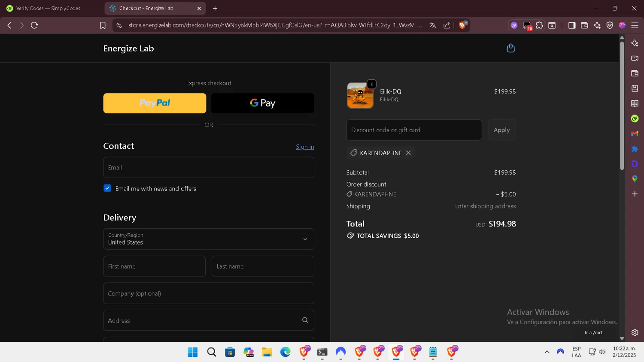Open Brave Shields lion icon
Viewport: 644px width, 362px height.
(x=463, y=25)
